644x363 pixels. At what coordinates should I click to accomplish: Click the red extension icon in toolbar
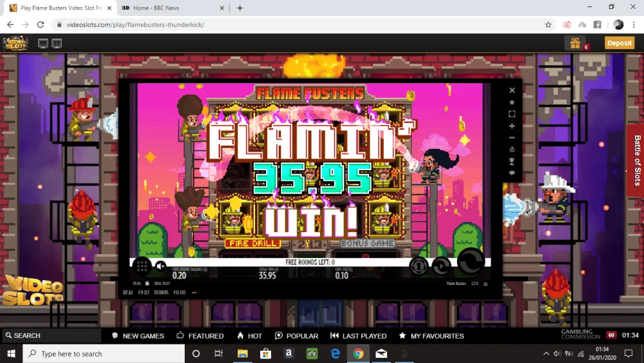pos(567,25)
